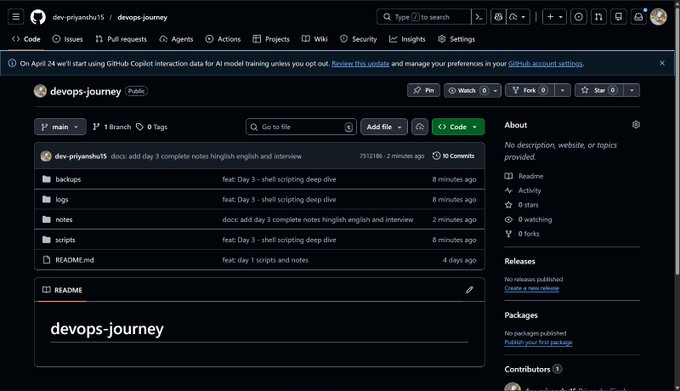Expand the Star lists dropdown arrow
The image size is (680, 391).
coord(632,90)
